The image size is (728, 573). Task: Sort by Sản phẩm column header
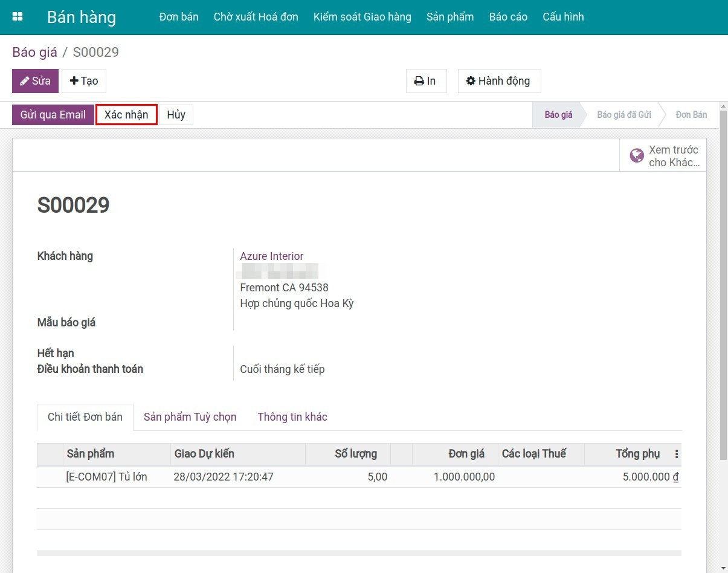coord(117,454)
